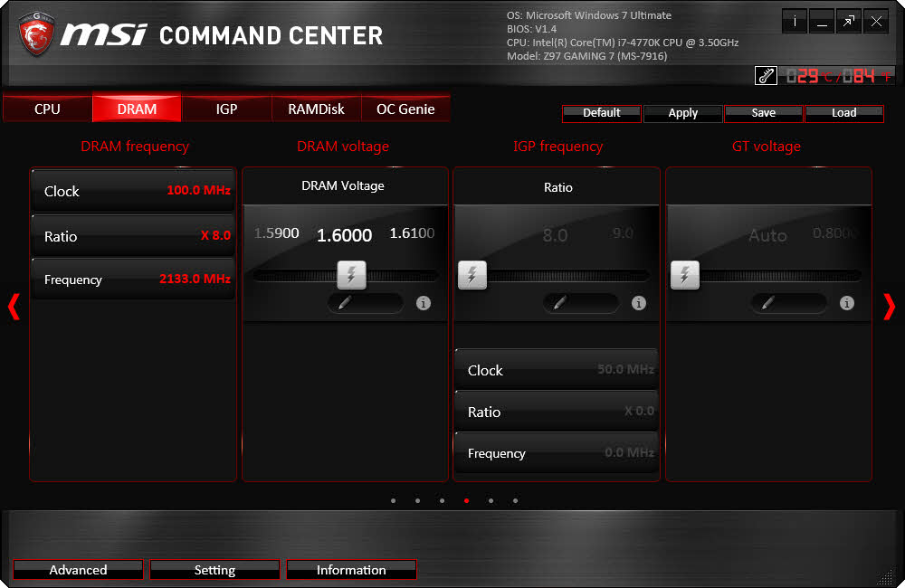
Task: Click the temperature readout 029°C/084°F
Action: point(837,76)
